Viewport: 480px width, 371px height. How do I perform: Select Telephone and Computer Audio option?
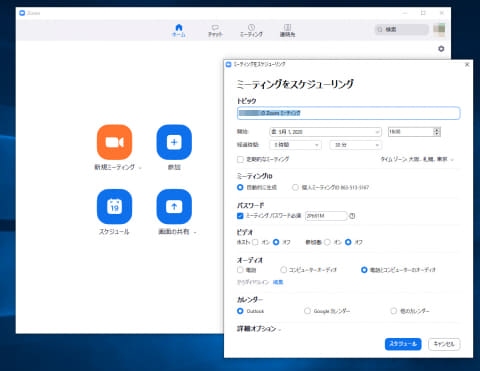coord(364,270)
